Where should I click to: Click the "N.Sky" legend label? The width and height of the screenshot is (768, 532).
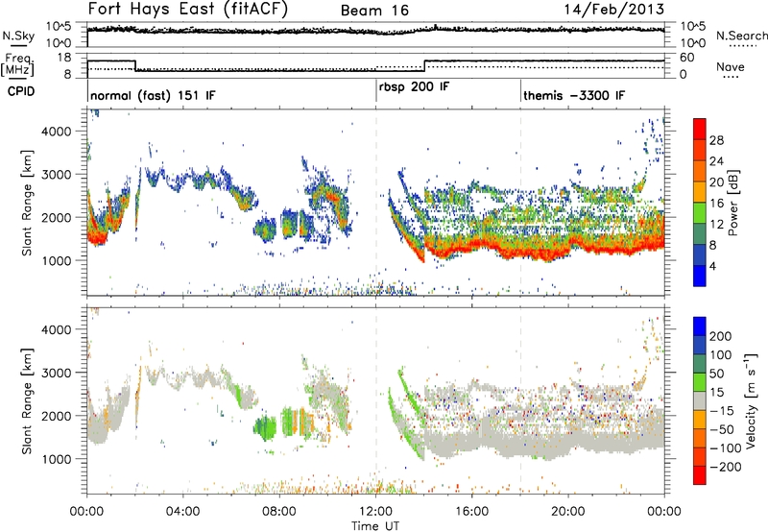18,36
